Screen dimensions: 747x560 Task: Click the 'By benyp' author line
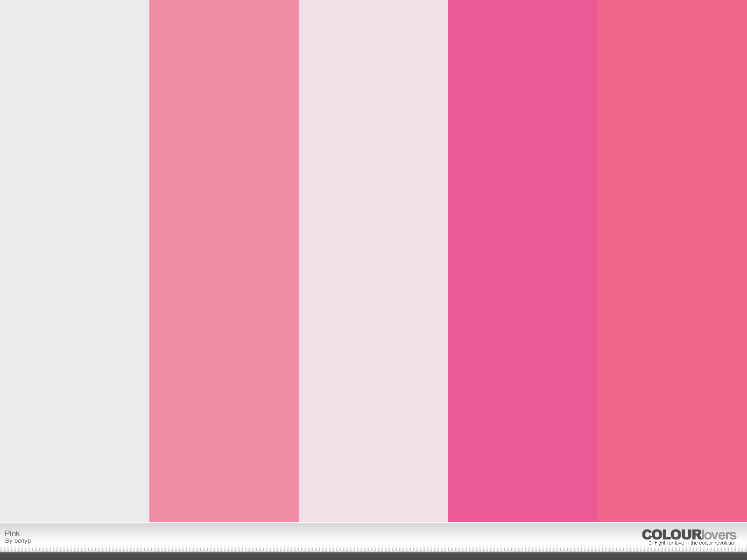pyautogui.click(x=18, y=541)
